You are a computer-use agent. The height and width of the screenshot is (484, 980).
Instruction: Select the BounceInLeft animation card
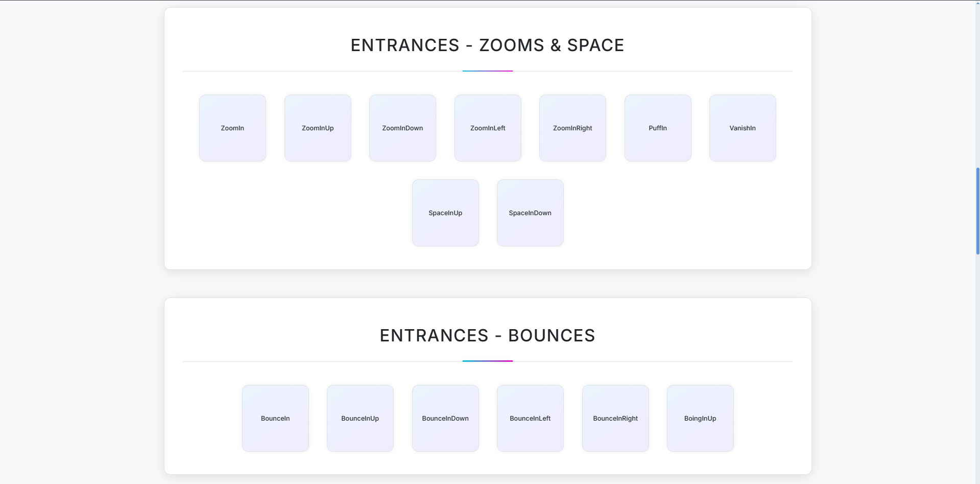point(530,418)
